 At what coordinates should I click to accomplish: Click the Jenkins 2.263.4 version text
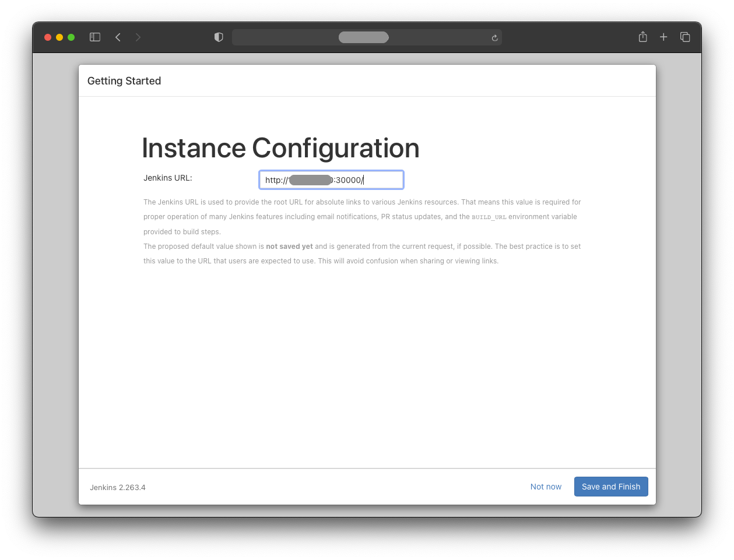point(118,487)
